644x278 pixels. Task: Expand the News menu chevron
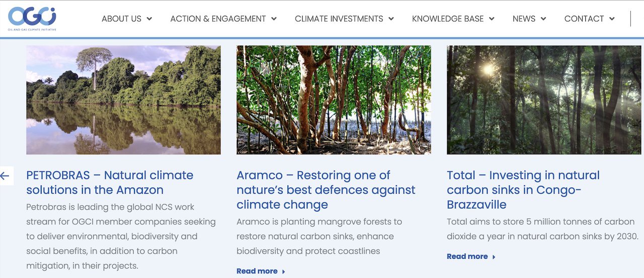pos(543,19)
